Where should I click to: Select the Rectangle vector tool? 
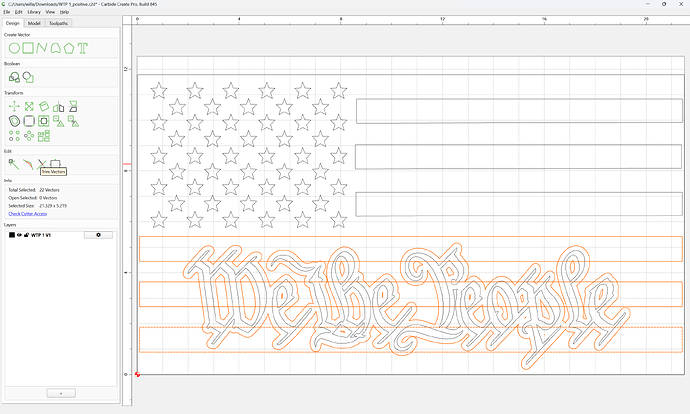click(28, 48)
